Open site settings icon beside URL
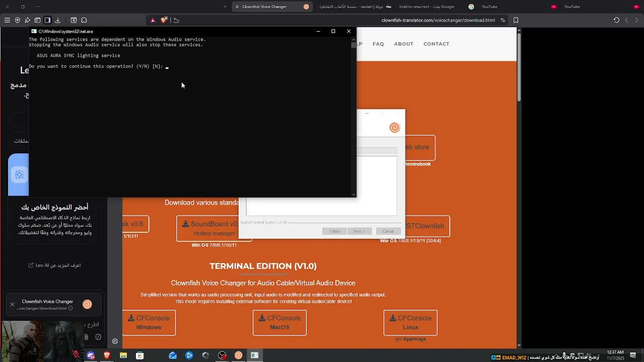Viewport: 644px width, 362px height. click(x=502, y=20)
